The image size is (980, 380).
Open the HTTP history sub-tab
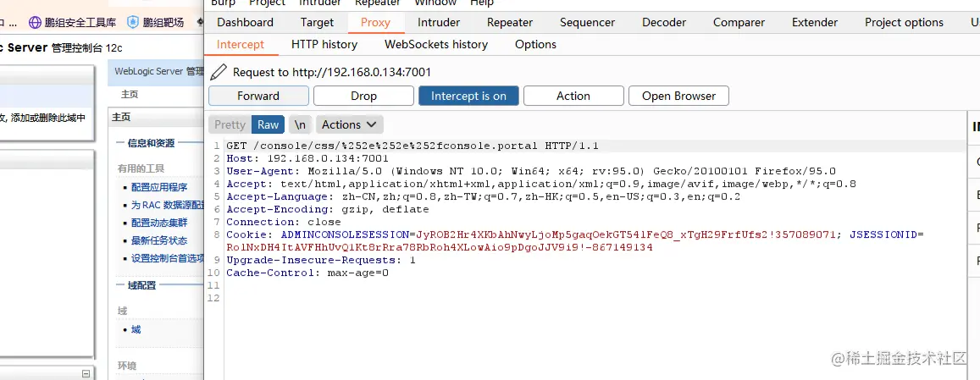324,44
